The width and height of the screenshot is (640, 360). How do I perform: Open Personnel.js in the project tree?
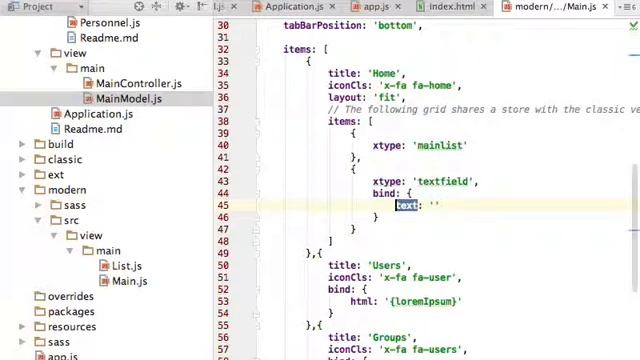tap(110, 23)
